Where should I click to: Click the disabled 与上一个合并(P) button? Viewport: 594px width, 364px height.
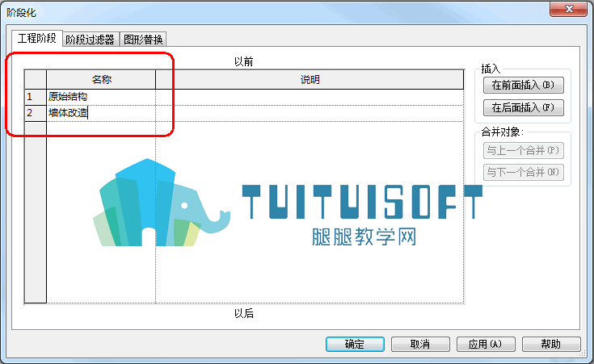tap(523, 150)
